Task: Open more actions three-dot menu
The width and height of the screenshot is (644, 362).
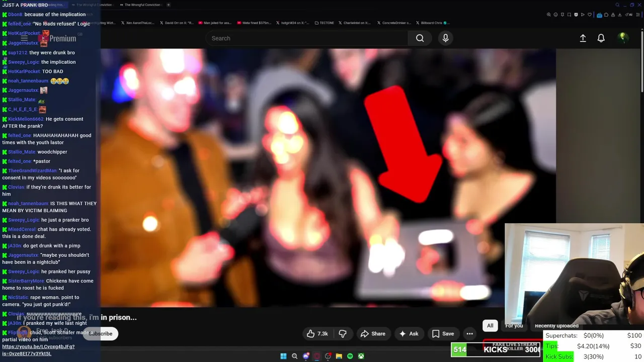Action: click(469, 334)
